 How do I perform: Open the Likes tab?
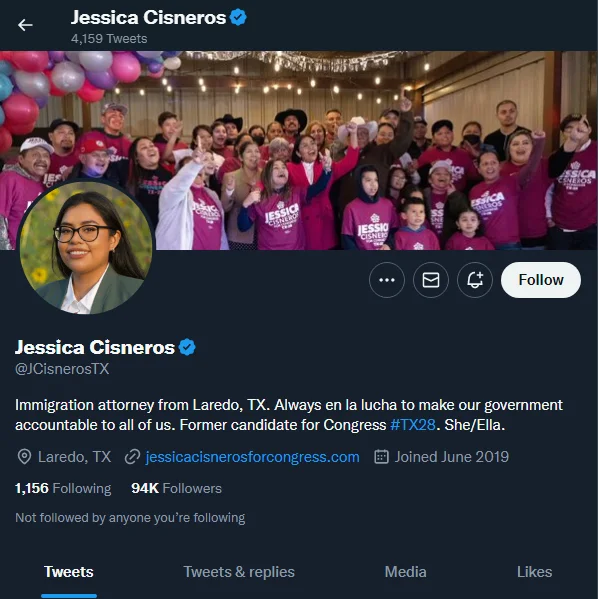coord(534,572)
